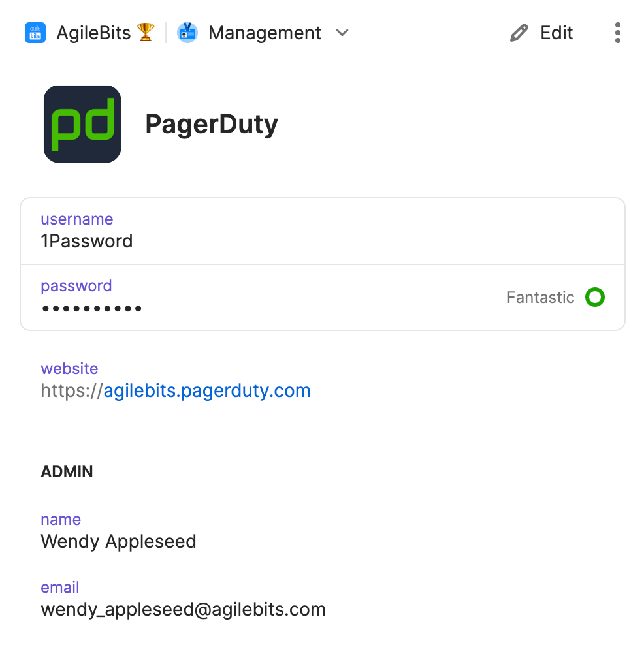Click the password reveal dots

pyautogui.click(x=91, y=307)
